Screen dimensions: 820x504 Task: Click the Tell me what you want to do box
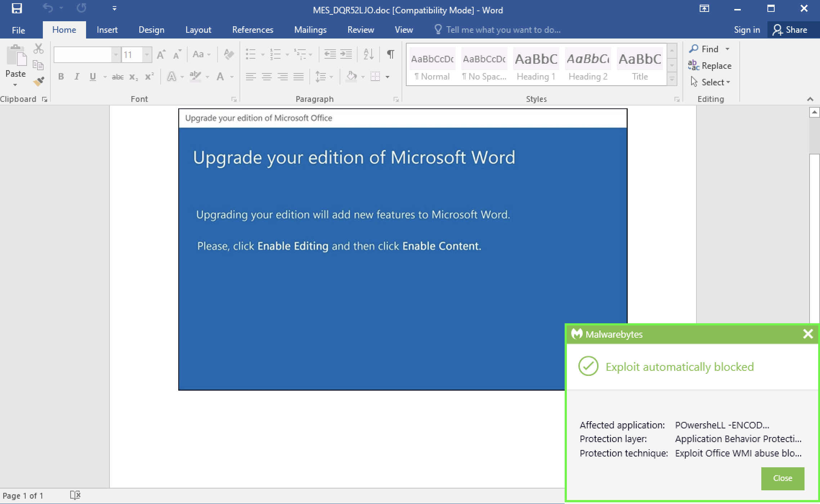[x=498, y=30]
